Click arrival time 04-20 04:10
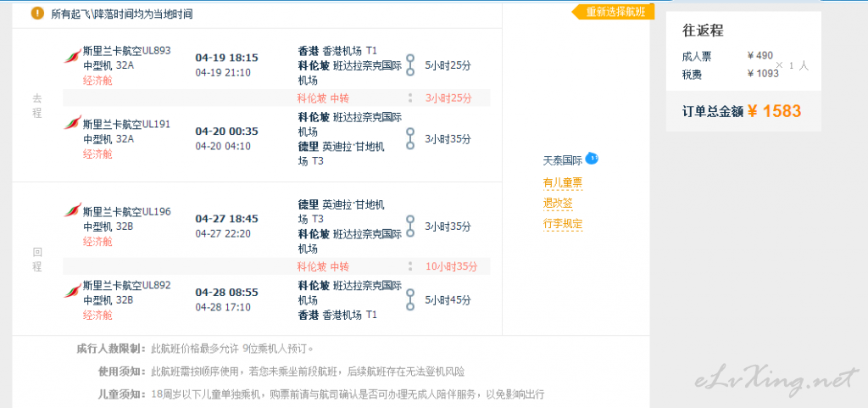 point(223,146)
